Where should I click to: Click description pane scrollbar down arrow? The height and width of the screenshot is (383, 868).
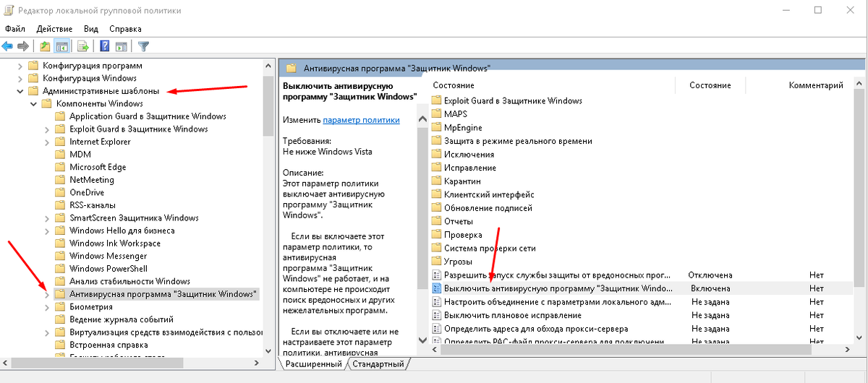(x=424, y=339)
